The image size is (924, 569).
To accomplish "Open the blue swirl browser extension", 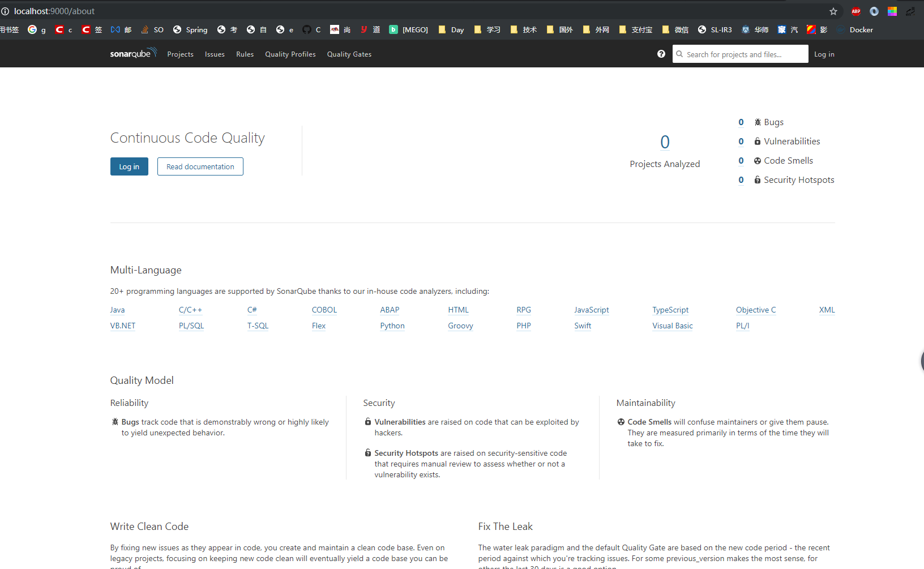I will point(874,11).
